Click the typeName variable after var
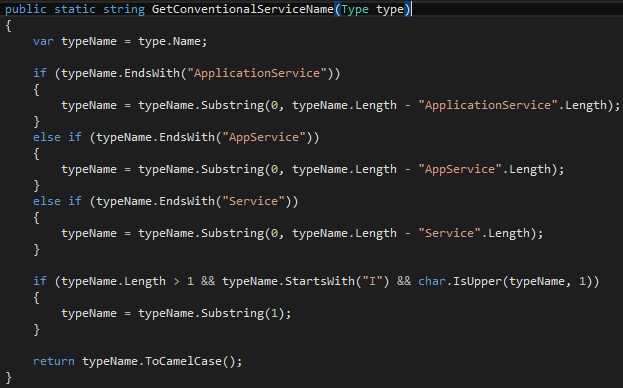The width and height of the screenshot is (623, 388). tap(89, 41)
